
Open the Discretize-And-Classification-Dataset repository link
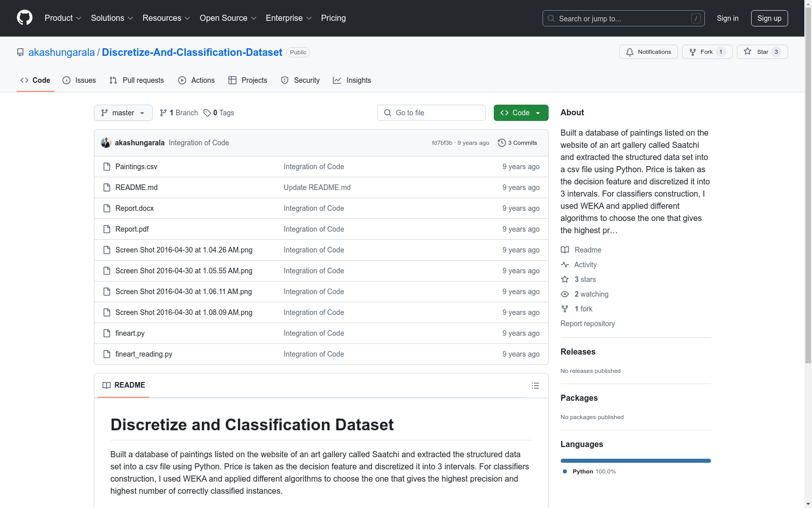192,52
